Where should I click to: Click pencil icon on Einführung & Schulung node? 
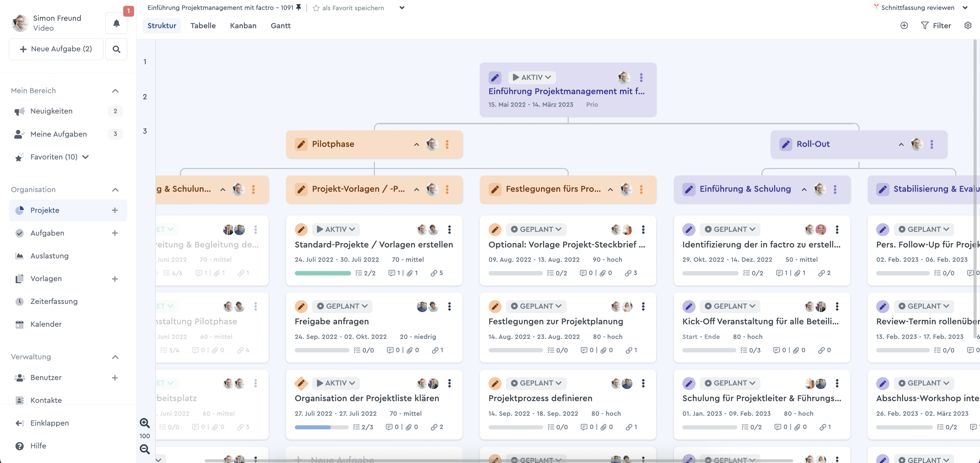click(x=689, y=189)
